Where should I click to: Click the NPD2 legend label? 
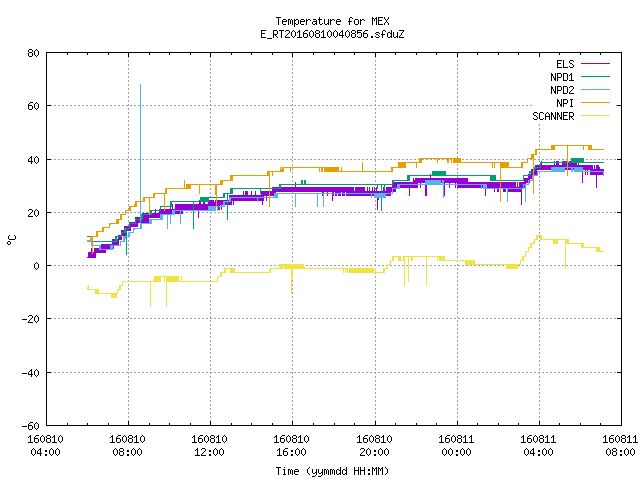coord(562,90)
